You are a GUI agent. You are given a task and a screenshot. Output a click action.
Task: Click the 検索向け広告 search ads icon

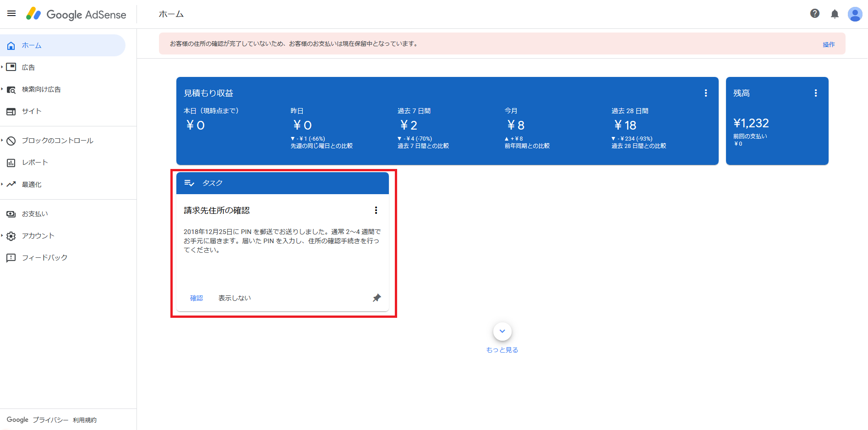(x=11, y=90)
